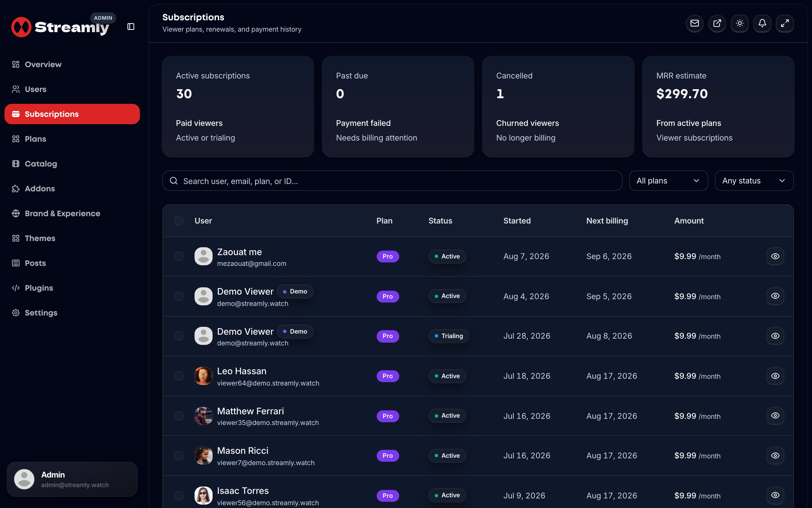View Demo Viewer Aug 4 subscription eye icon
The height and width of the screenshot is (508, 812).
pos(775,296)
